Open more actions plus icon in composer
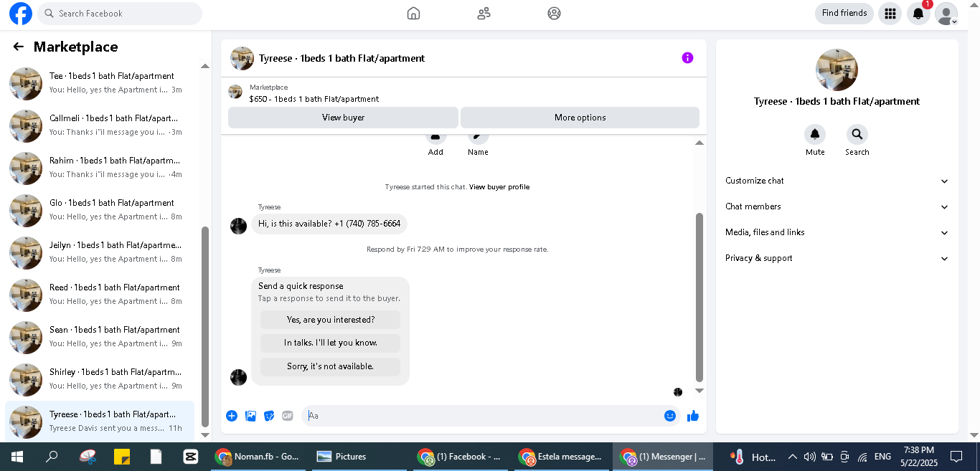The width and height of the screenshot is (980, 471). [232, 416]
